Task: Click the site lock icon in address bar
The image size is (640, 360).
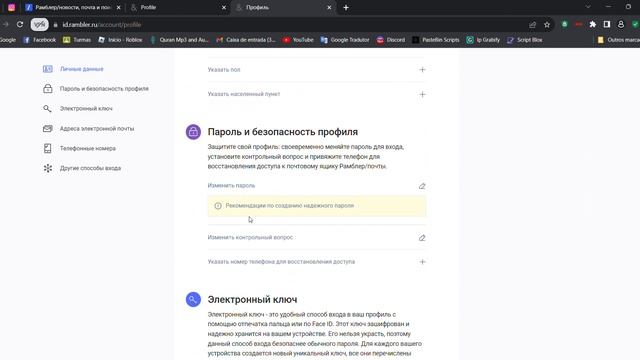Action: [56, 25]
